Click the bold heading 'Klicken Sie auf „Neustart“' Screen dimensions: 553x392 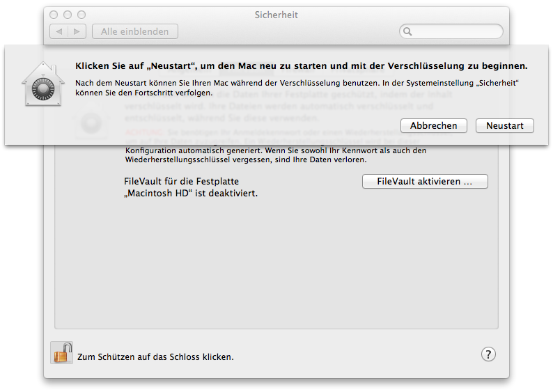(136, 66)
